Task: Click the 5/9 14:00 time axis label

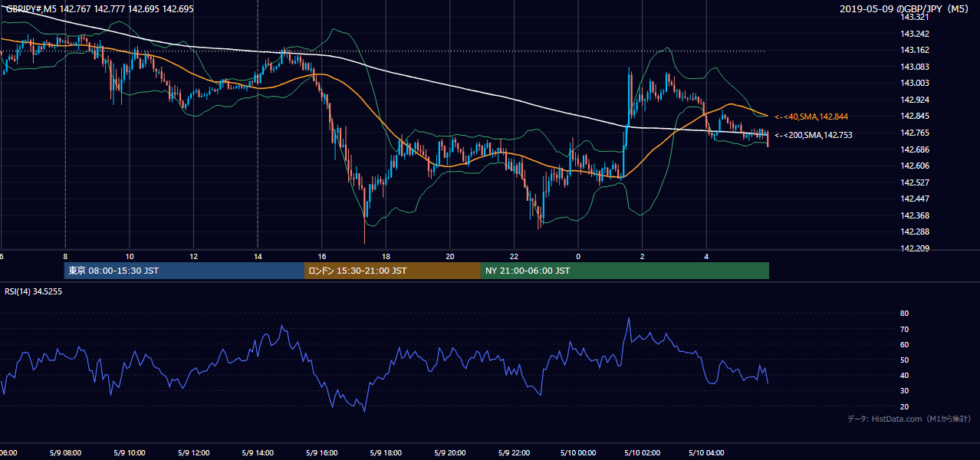Action: pos(258,453)
